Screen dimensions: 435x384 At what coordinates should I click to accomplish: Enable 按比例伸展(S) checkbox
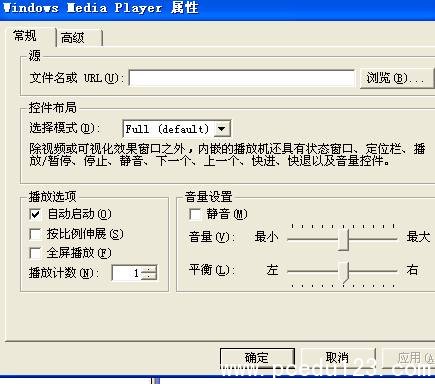click(x=35, y=234)
